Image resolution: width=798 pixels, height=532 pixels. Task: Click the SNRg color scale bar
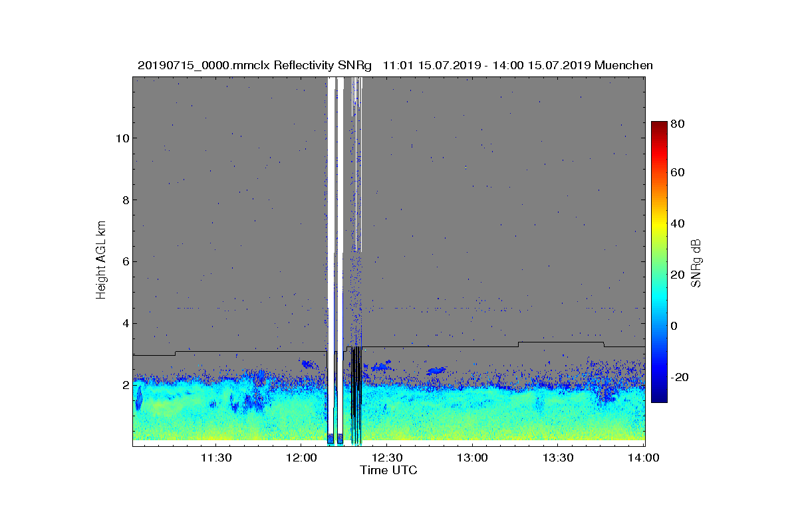[x=659, y=262]
